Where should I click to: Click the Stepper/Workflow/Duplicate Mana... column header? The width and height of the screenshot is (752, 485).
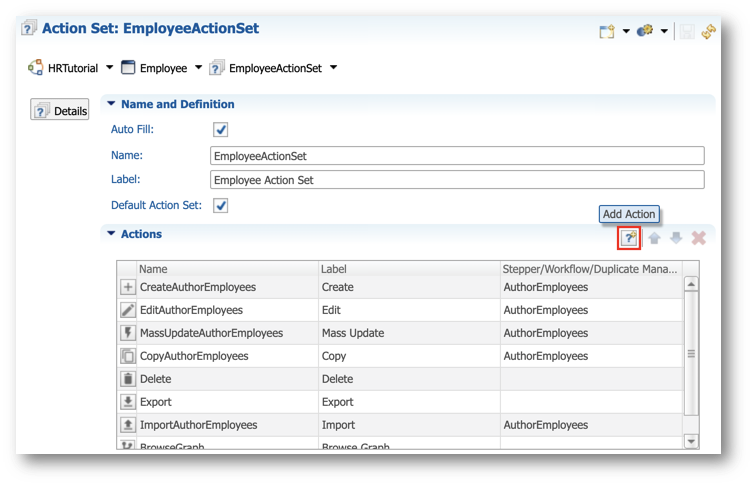pos(591,269)
